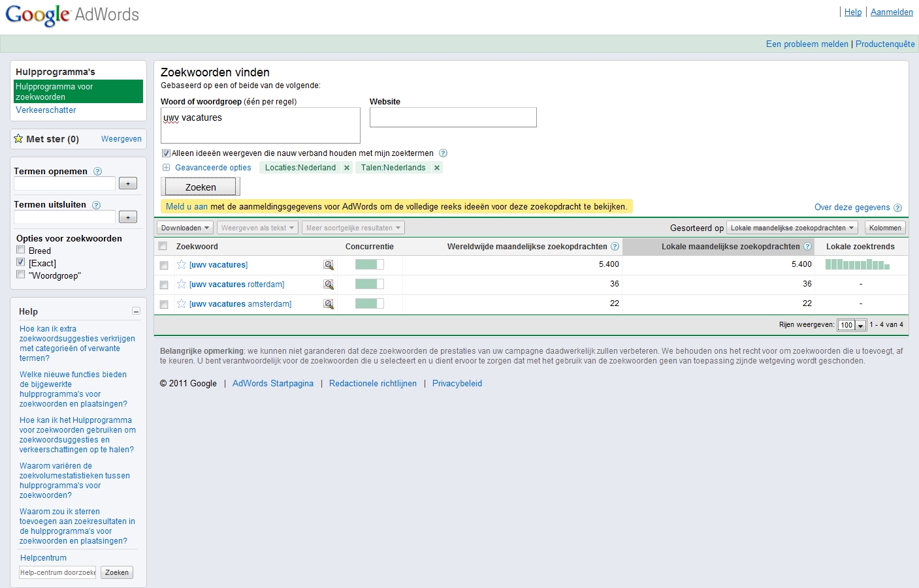The width and height of the screenshot is (919, 588).
Task: Click the main Zoeken button
Action: tap(201, 187)
